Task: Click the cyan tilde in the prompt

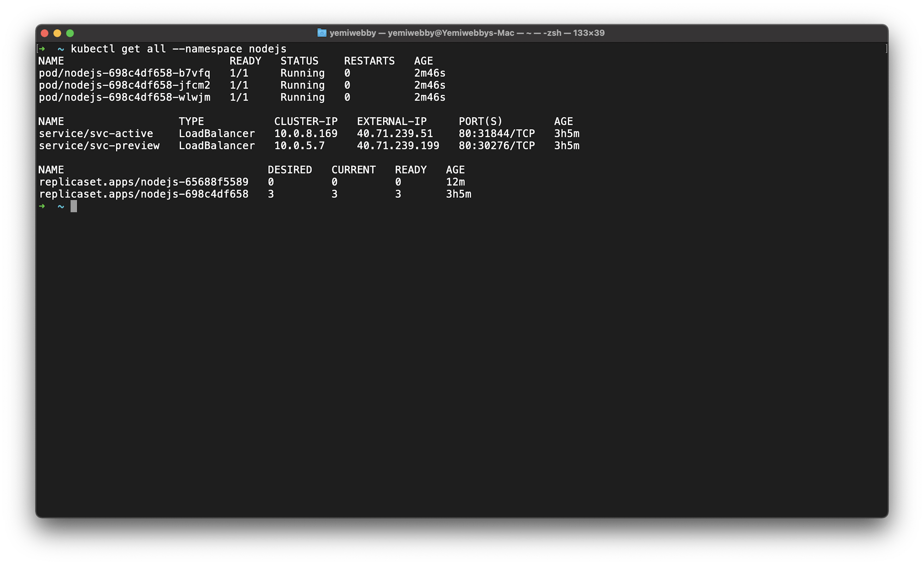Action: [x=60, y=206]
